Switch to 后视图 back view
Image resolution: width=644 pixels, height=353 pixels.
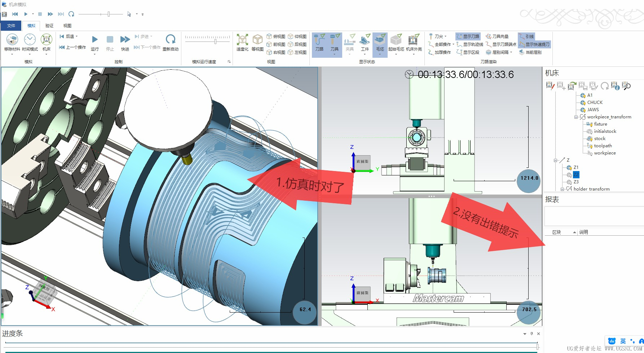coord(297,44)
